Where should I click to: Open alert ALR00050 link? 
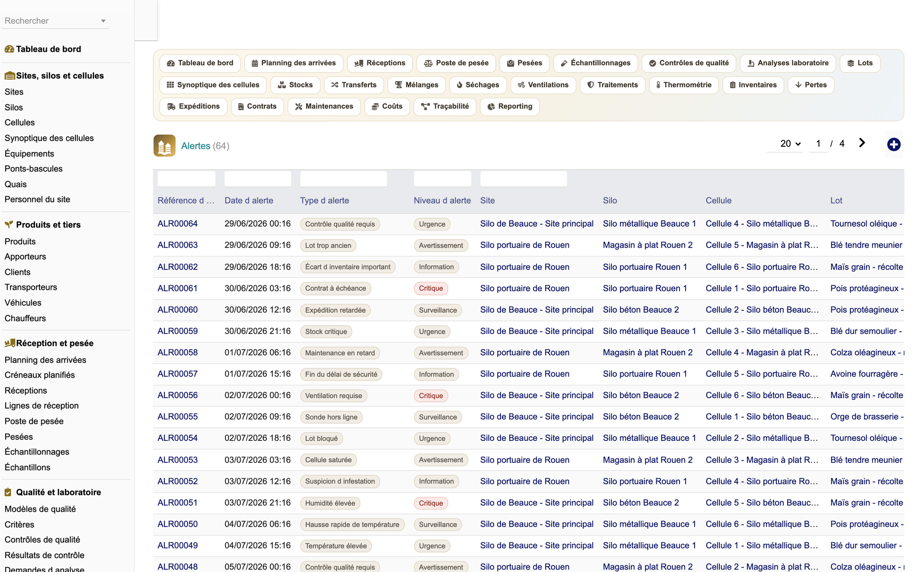[178, 524]
